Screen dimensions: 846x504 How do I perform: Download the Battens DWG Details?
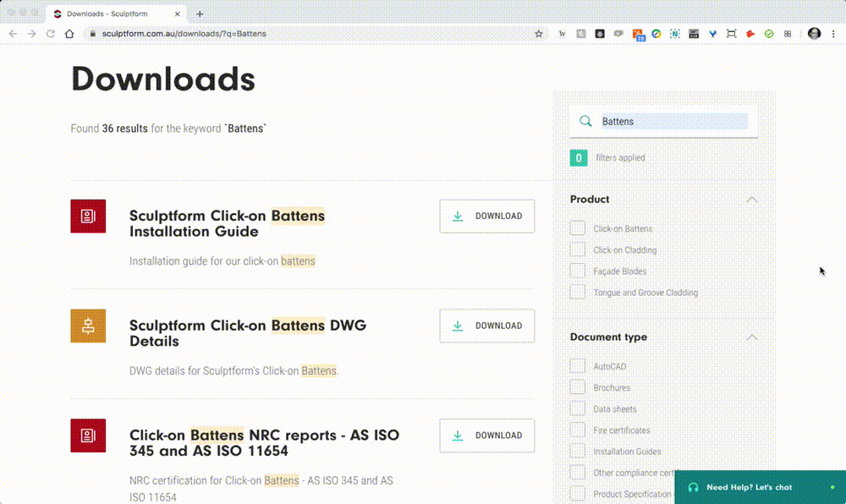486,326
